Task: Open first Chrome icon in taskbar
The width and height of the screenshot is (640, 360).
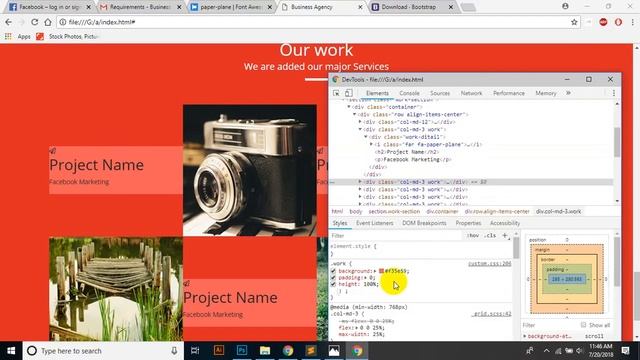Action: pos(288,351)
